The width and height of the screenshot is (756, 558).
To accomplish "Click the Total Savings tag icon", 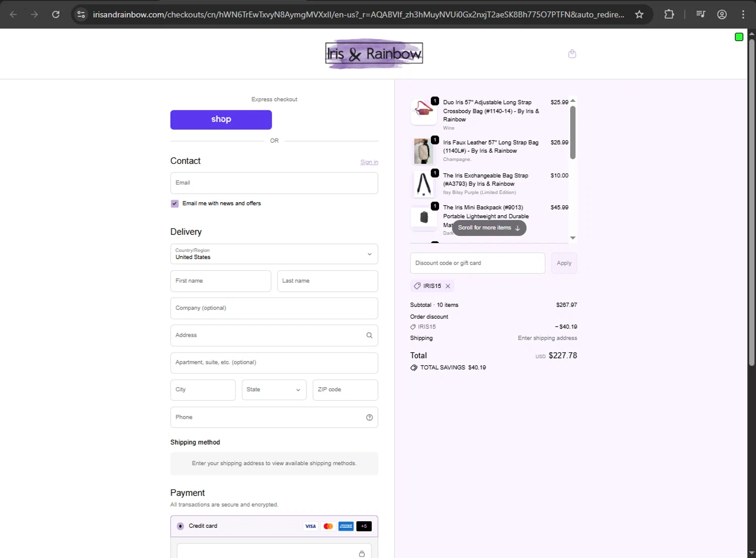I will [x=414, y=367].
